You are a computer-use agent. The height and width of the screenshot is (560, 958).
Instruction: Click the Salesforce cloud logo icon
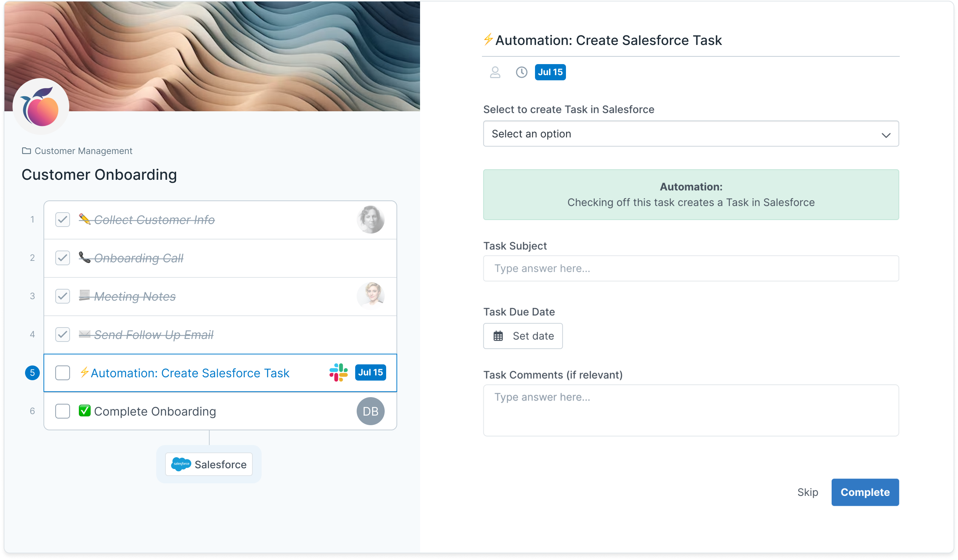point(181,464)
